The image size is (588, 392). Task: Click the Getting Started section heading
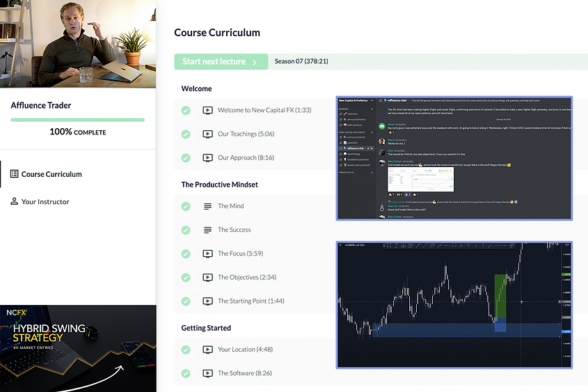[x=206, y=328]
